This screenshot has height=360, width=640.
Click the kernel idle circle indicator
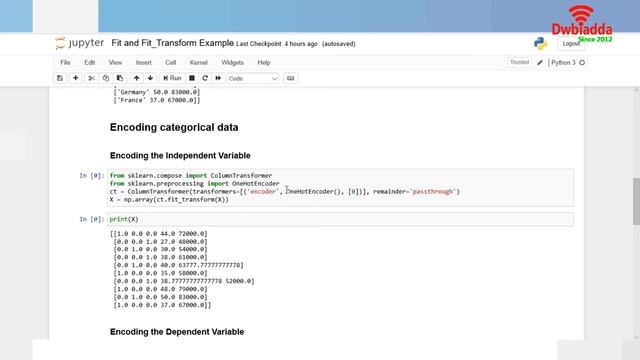[x=582, y=62]
